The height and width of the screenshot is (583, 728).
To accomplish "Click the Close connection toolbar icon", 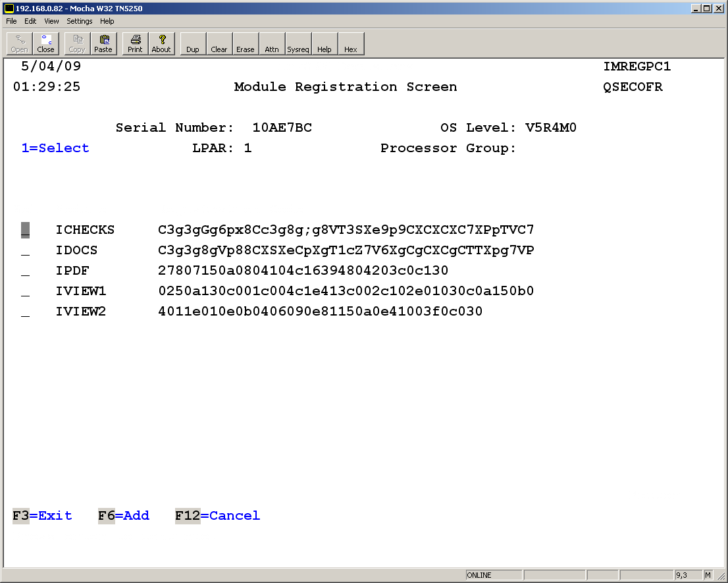I will point(46,43).
